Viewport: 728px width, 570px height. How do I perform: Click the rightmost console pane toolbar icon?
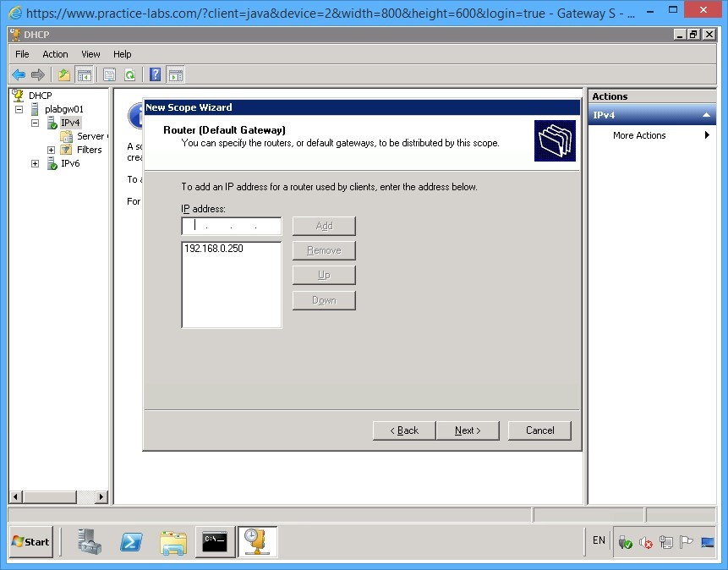click(x=175, y=74)
